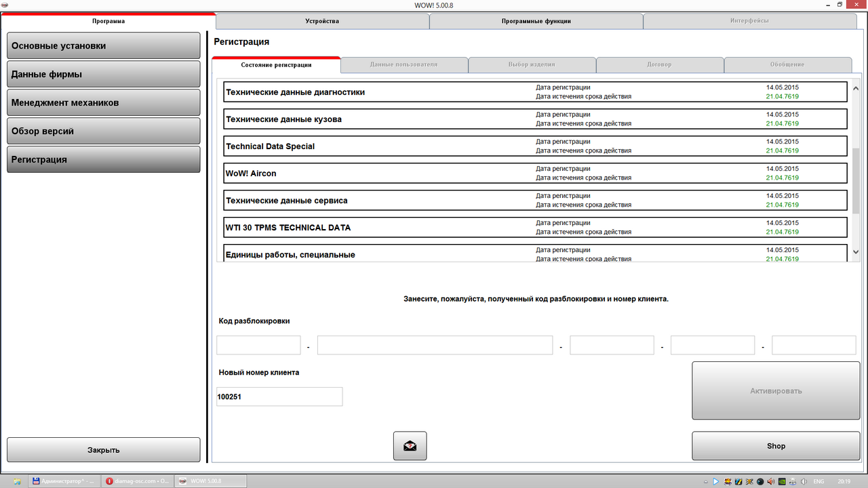The height and width of the screenshot is (488, 868).
Task: Focus the fourth unlock code field
Action: (x=713, y=345)
